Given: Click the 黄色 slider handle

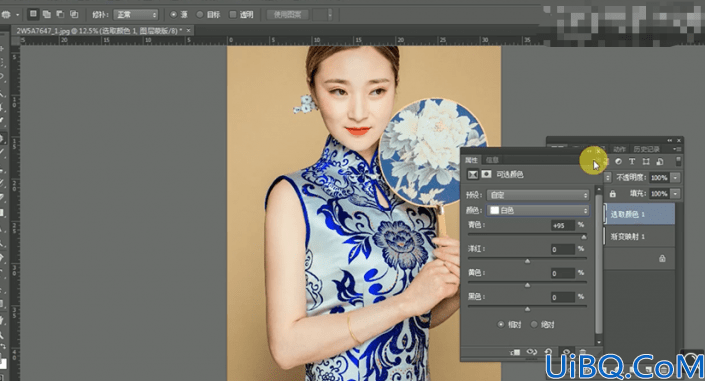Looking at the screenshot, I should (527, 285).
